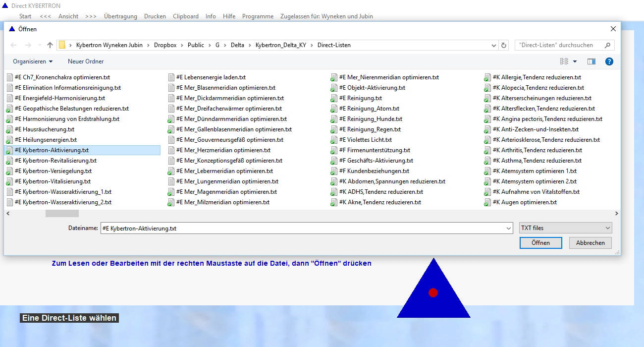
Task: Click the search magnifier icon
Action: coord(607,45)
